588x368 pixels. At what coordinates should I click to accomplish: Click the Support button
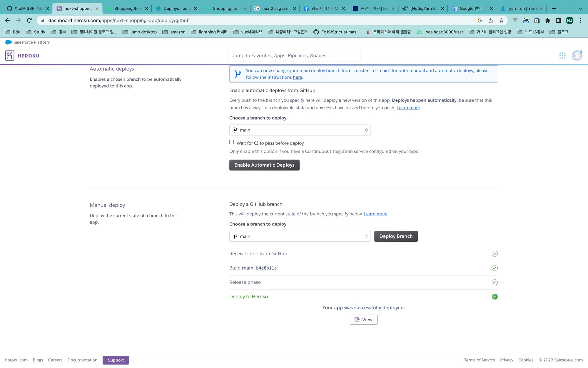point(116,360)
